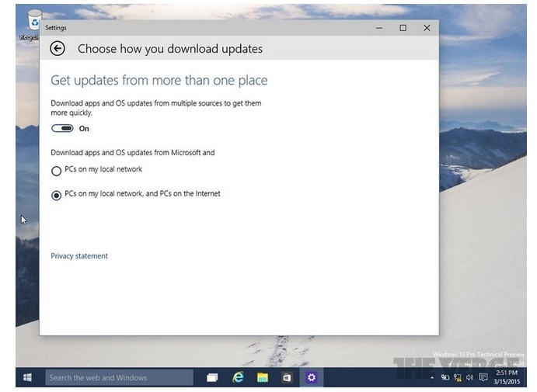Image resolution: width=537 pixels, height=392 pixels.
Task: Show hidden system tray icons
Action: [x=432, y=377]
